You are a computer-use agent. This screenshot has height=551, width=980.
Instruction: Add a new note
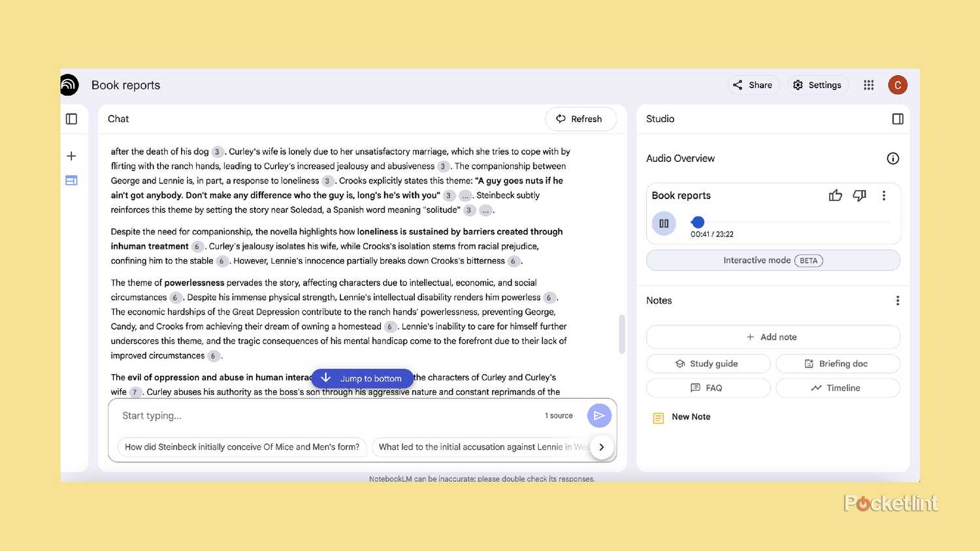(x=773, y=337)
